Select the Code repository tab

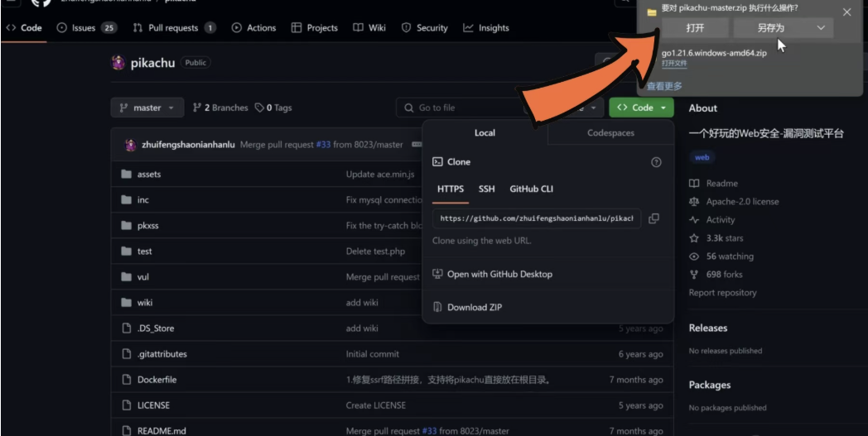point(24,27)
